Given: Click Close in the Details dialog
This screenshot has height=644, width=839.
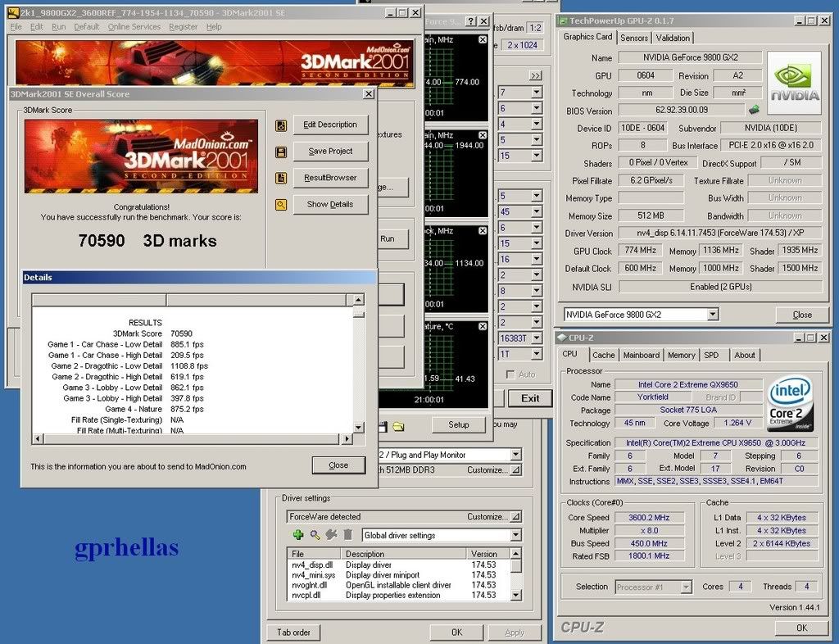Looking at the screenshot, I should [x=338, y=465].
